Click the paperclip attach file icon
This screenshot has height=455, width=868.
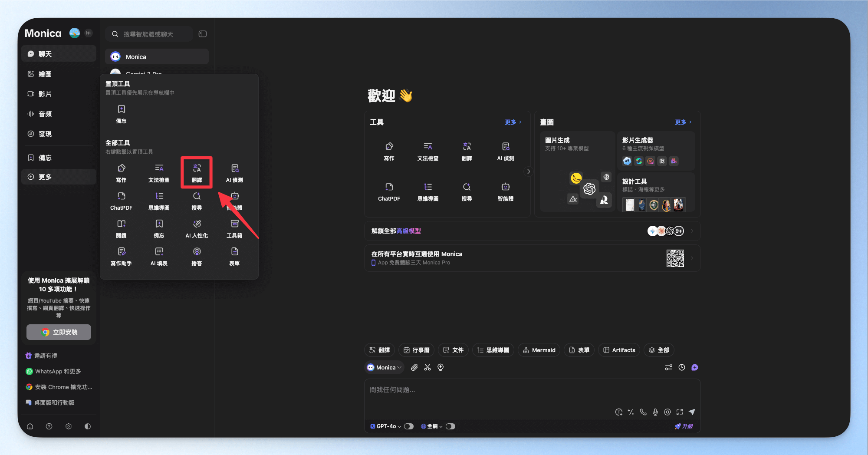click(414, 367)
